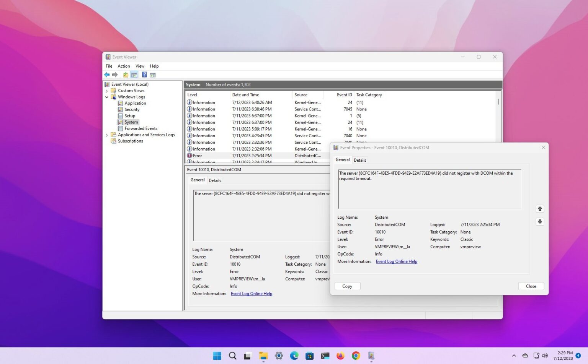Click the down arrow in Event Properties
588x364 pixels.
pyautogui.click(x=540, y=221)
